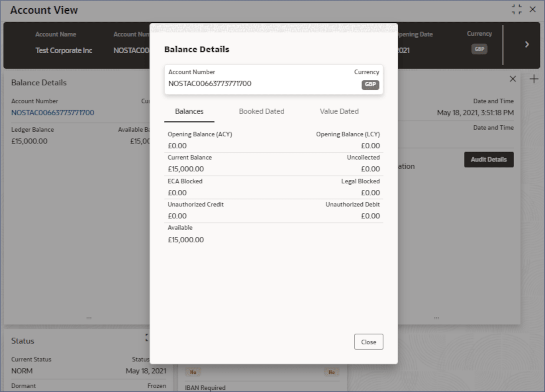Click drag handle dots under Audit Details tile

coord(437,318)
